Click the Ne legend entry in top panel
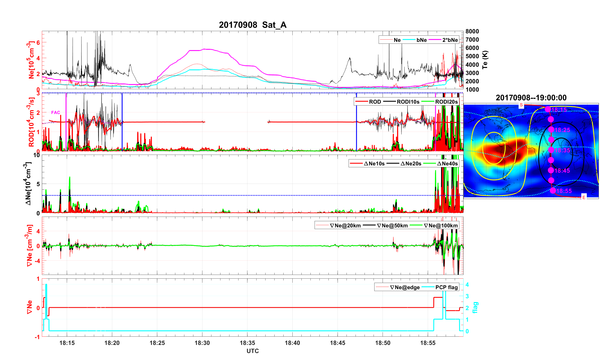Viewport: 602px width, 364px height. tap(397, 40)
